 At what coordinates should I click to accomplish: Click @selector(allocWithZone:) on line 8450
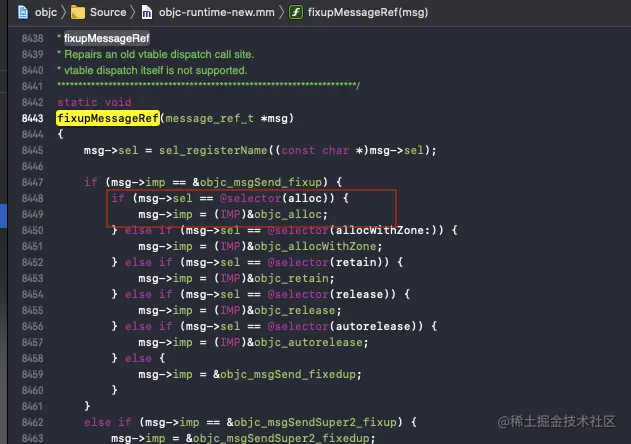coord(355,230)
